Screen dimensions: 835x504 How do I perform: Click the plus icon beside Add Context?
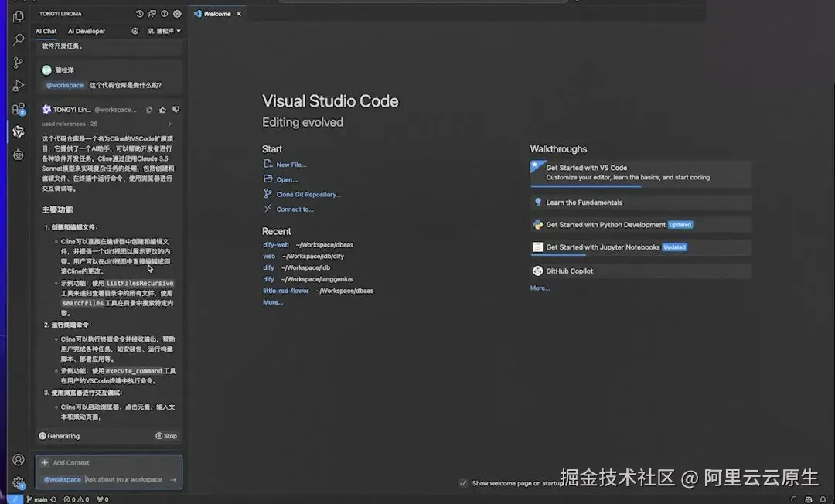pos(45,462)
